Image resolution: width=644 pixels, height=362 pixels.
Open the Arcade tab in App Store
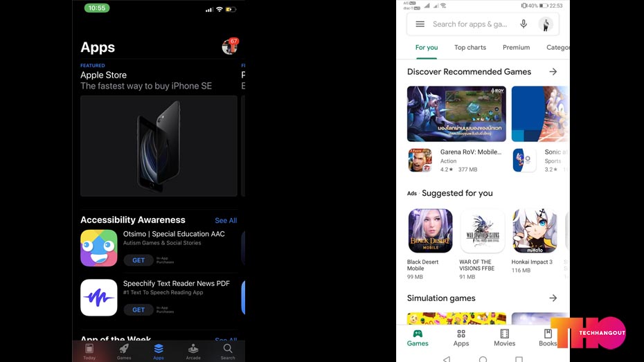point(193,352)
